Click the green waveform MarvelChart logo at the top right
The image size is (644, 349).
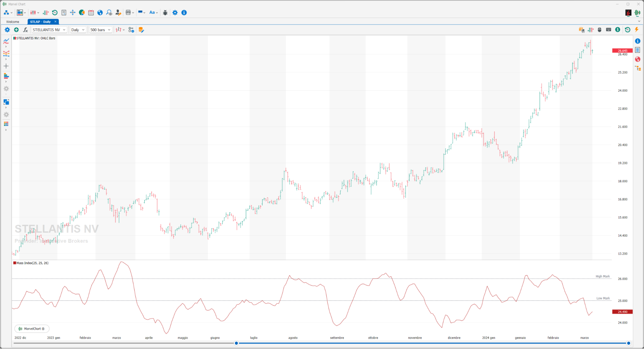[637, 13]
